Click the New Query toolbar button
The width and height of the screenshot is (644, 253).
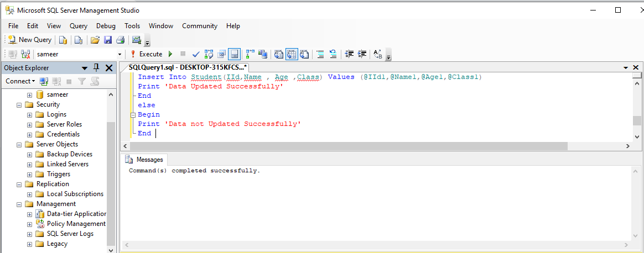(29, 40)
